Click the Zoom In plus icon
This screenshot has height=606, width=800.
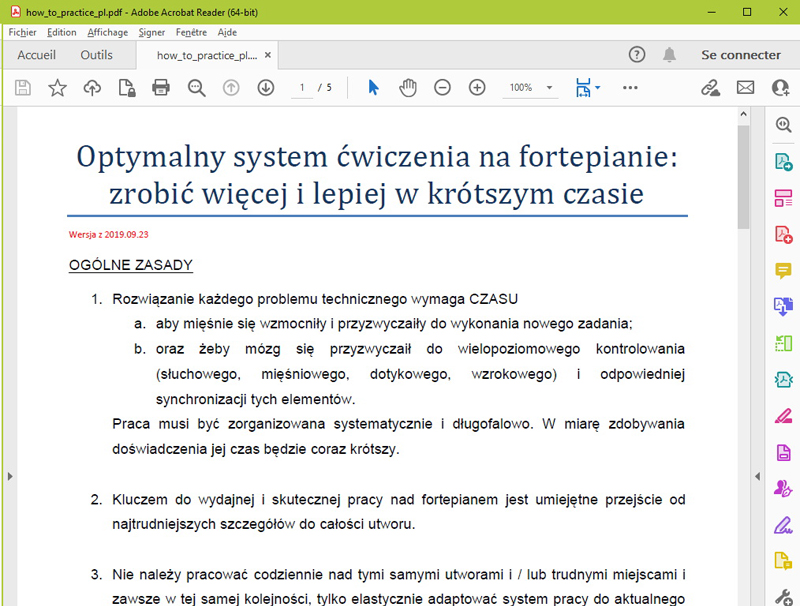477,88
